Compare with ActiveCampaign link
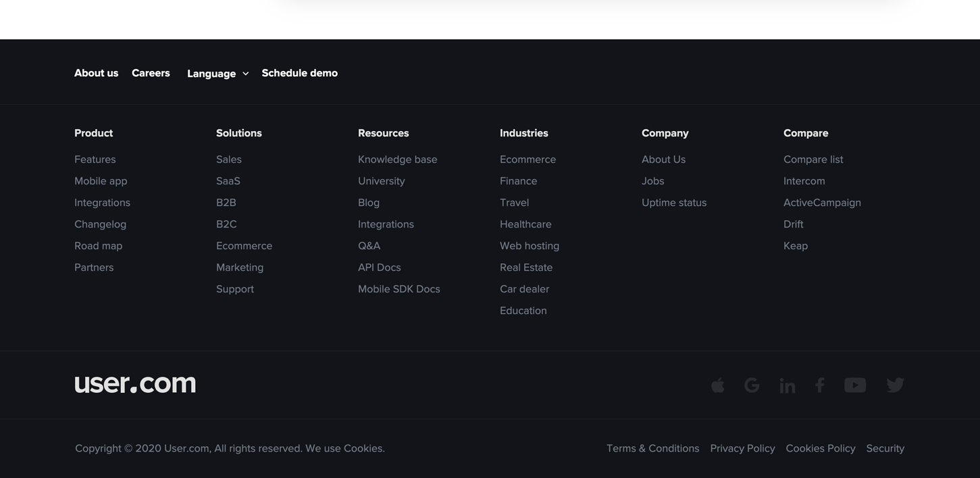This screenshot has width=980, height=478. 821,203
